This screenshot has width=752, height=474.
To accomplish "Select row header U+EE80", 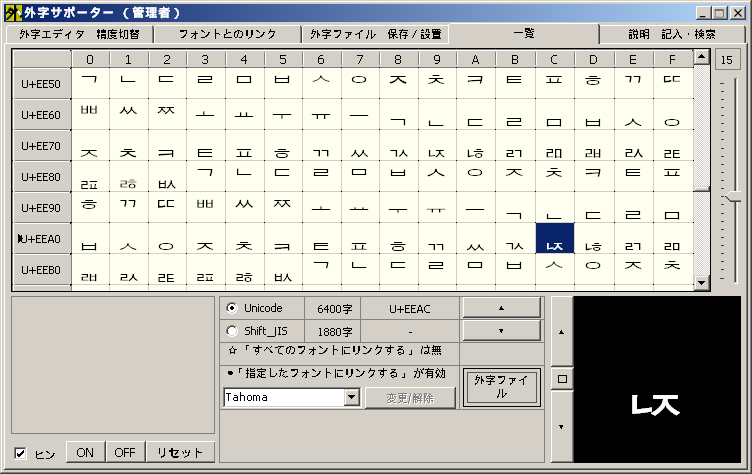I will (x=41, y=177).
